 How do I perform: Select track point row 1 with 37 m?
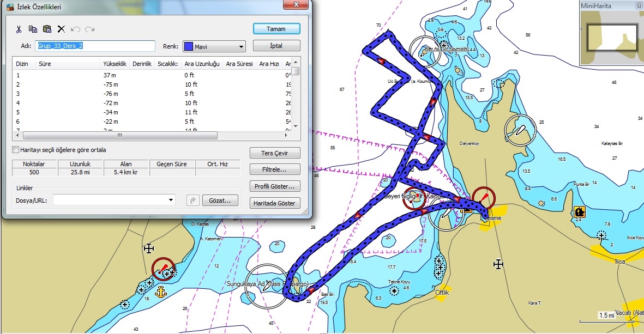click(152, 75)
